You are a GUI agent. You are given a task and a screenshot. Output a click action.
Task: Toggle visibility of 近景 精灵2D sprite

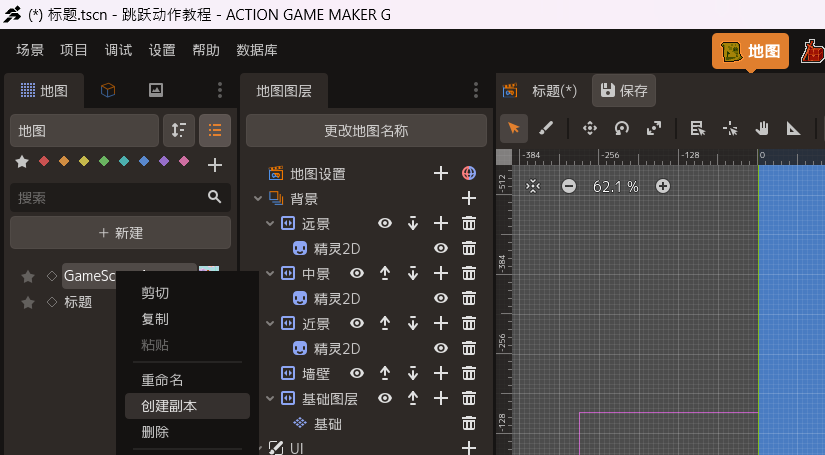441,348
